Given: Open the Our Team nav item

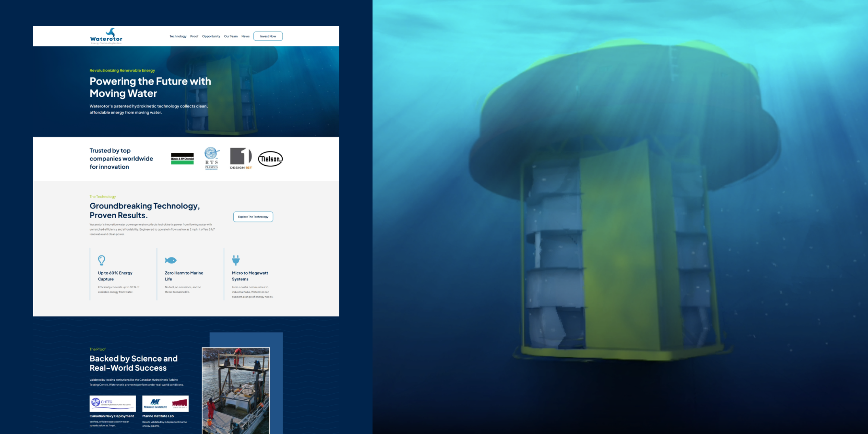Looking at the screenshot, I should 231,36.
